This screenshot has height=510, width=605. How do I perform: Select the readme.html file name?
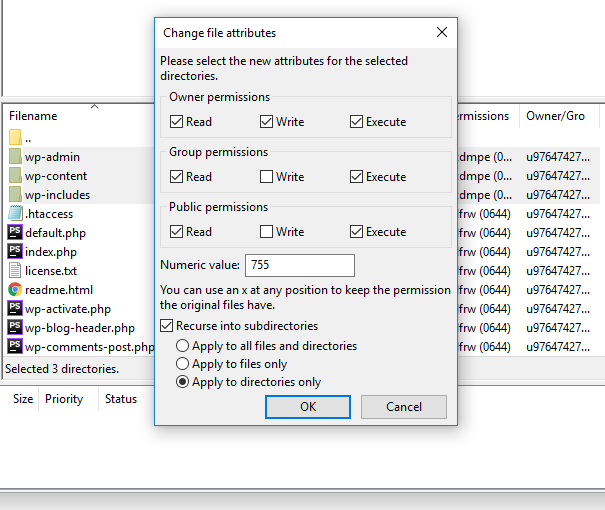click(x=59, y=289)
